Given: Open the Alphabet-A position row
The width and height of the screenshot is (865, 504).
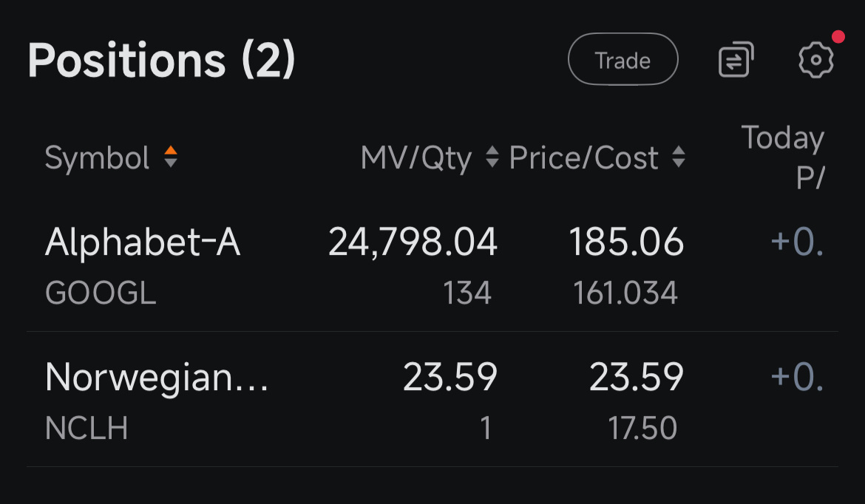Looking at the screenshot, I should (x=143, y=242).
